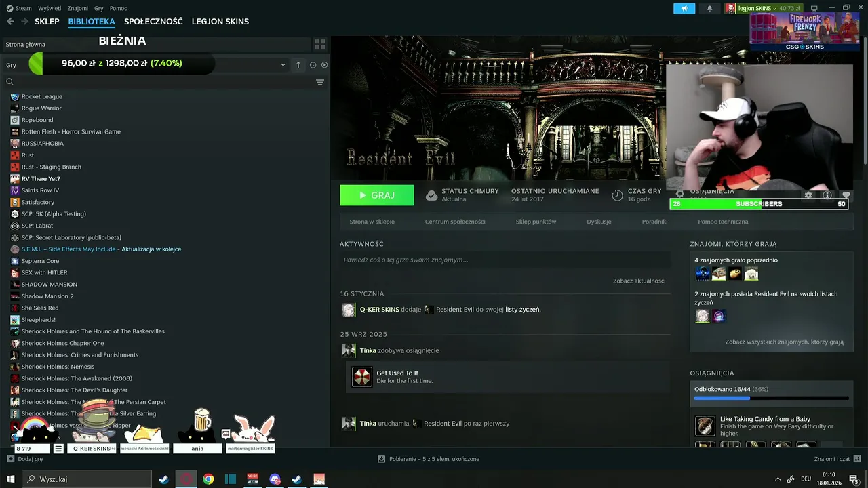Click the achievements progress bar
The height and width of the screenshot is (488, 868).
coord(772,399)
